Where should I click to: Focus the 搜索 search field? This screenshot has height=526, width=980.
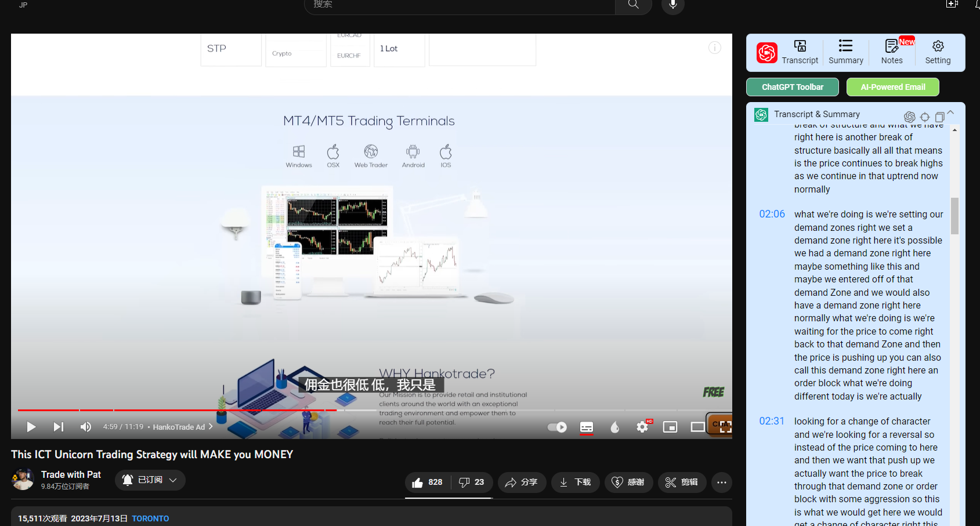[x=460, y=5]
